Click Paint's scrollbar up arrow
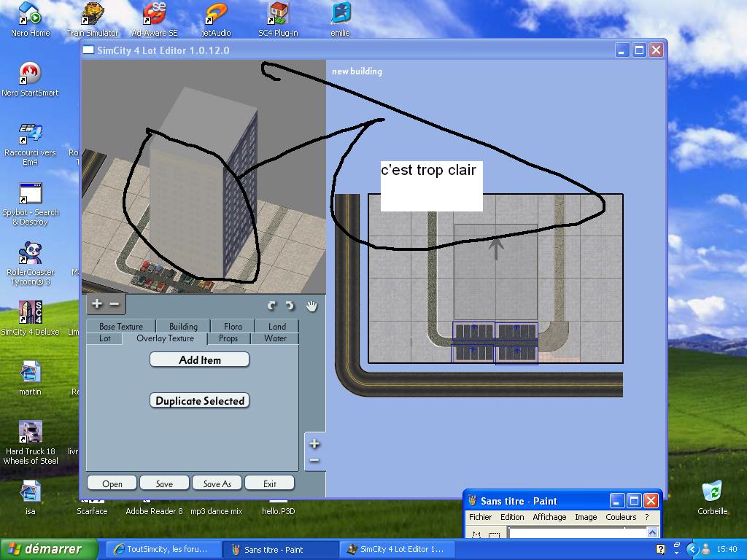 click(x=653, y=533)
